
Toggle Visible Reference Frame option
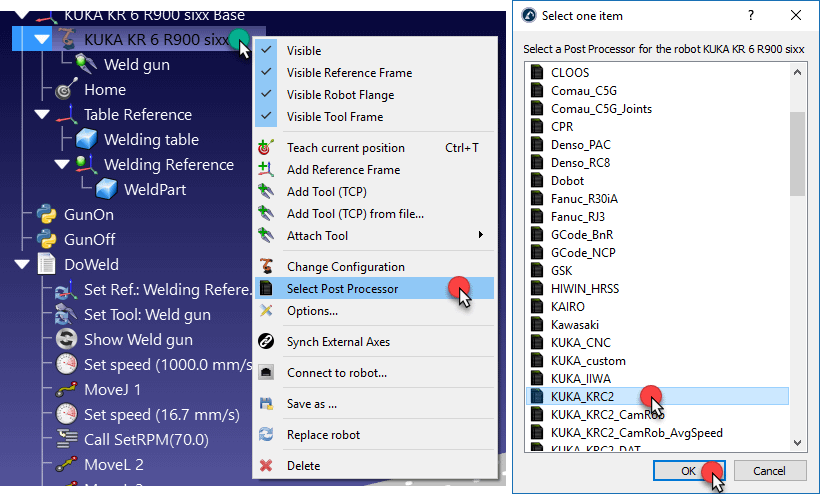tap(266, 72)
